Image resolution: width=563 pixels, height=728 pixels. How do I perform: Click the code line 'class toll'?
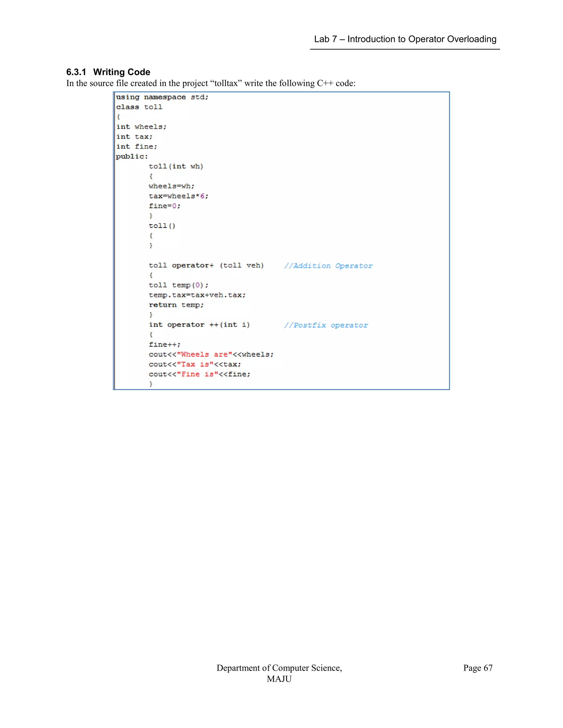tap(139, 107)
